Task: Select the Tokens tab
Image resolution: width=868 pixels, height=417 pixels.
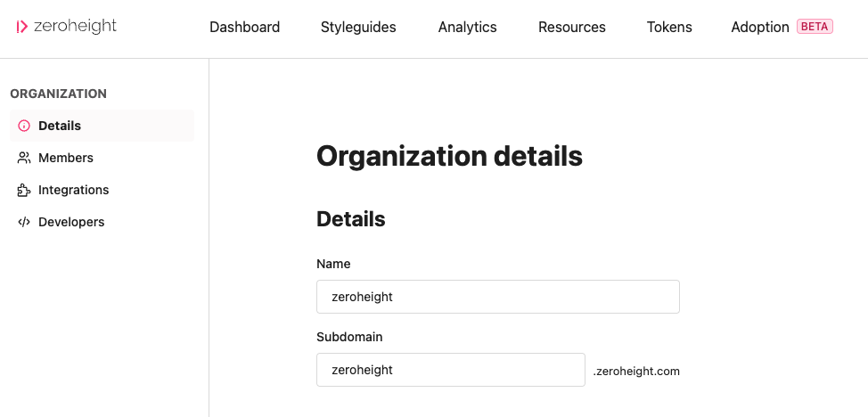Action: pyautogui.click(x=668, y=28)
